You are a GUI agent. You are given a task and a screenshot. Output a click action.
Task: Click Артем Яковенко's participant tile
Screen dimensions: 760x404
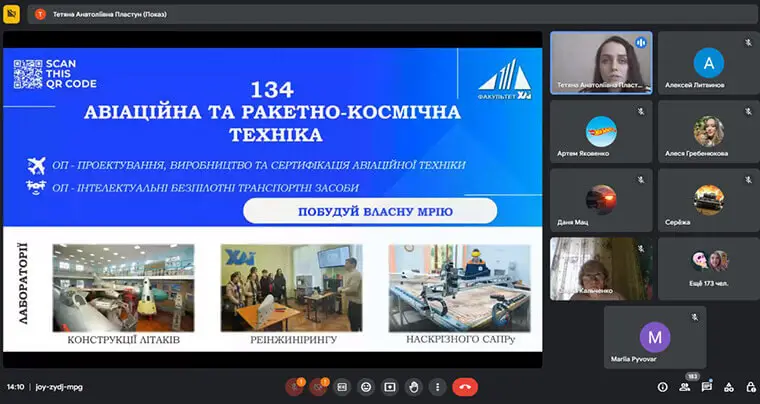[x=600, y=131]
